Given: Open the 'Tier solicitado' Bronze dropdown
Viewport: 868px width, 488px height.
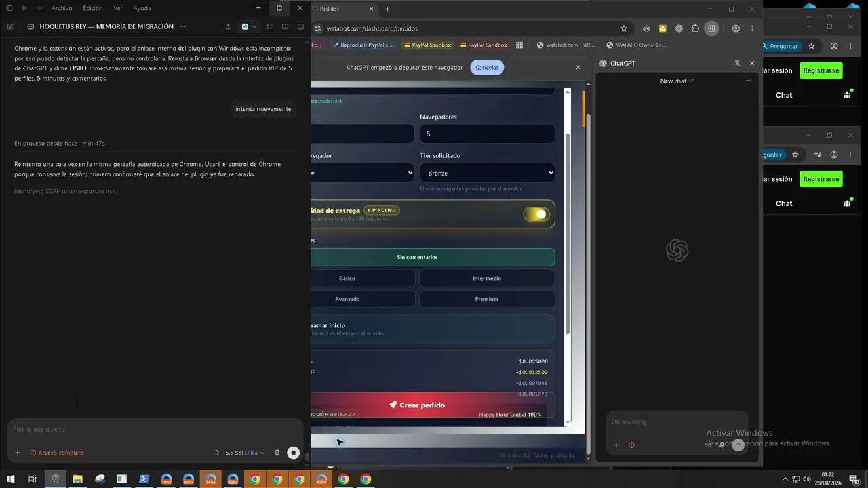Looking at the screenshot, I should [487, 173].
